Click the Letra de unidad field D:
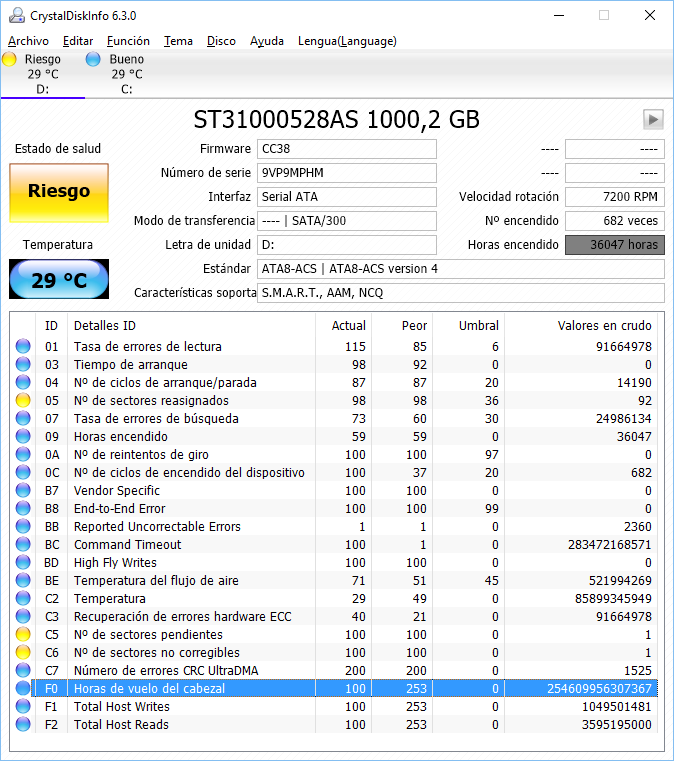Viewport: 674px width, 761px height. 346,245
